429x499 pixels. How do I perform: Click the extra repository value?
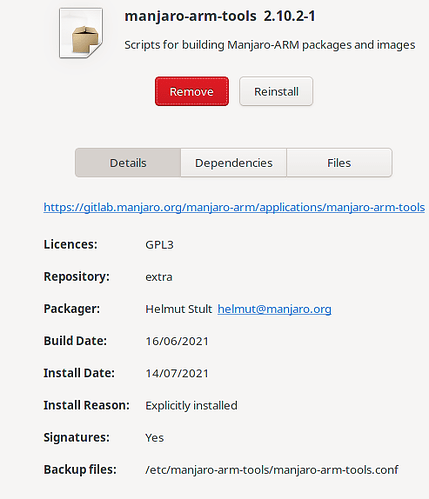159,277
